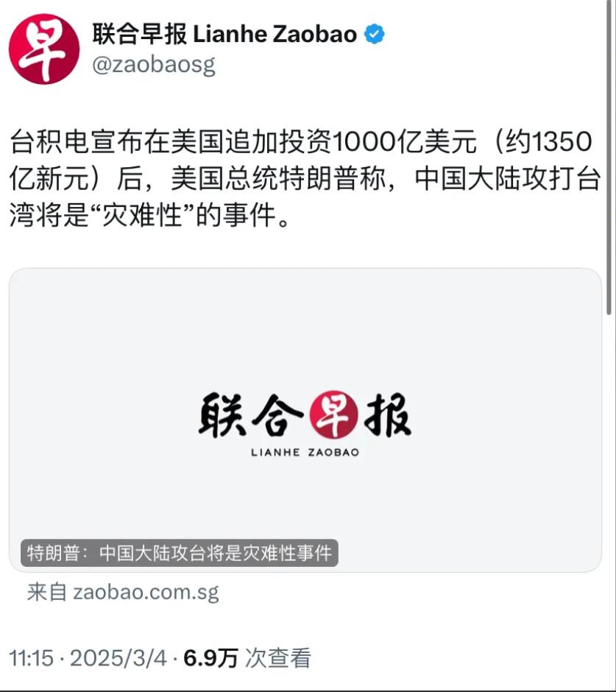Click the 次查看 views label
This screenshot has height=692, width=616.
278,658
